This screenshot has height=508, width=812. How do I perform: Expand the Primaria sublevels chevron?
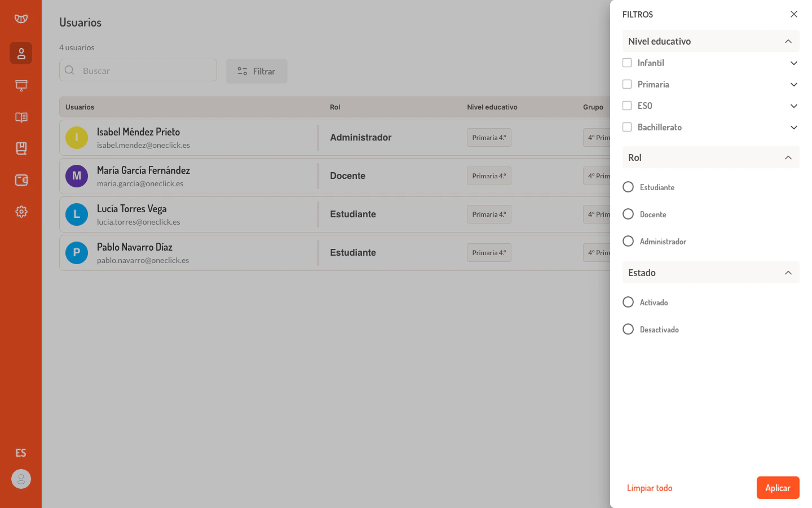tap(794, 84)
